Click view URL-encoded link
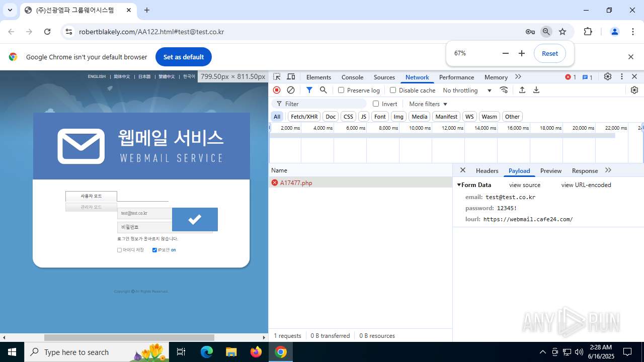644x362 pixels. [586, 185]
